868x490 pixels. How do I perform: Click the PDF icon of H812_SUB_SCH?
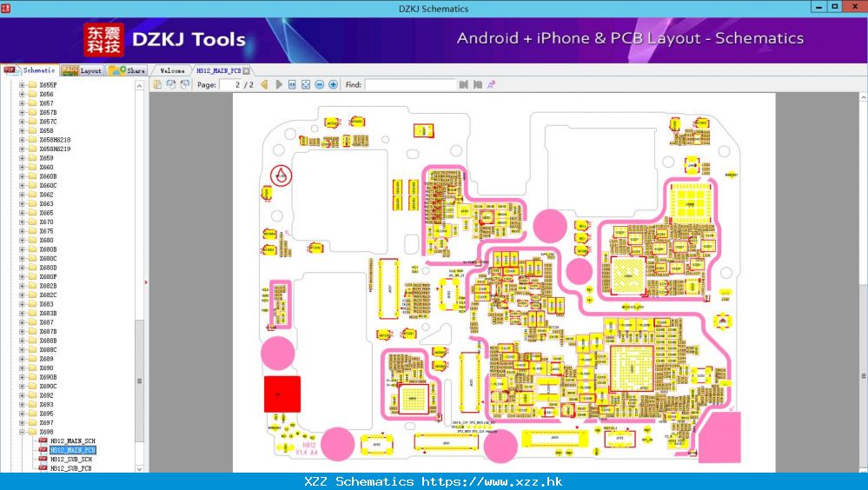pos(43,459)
